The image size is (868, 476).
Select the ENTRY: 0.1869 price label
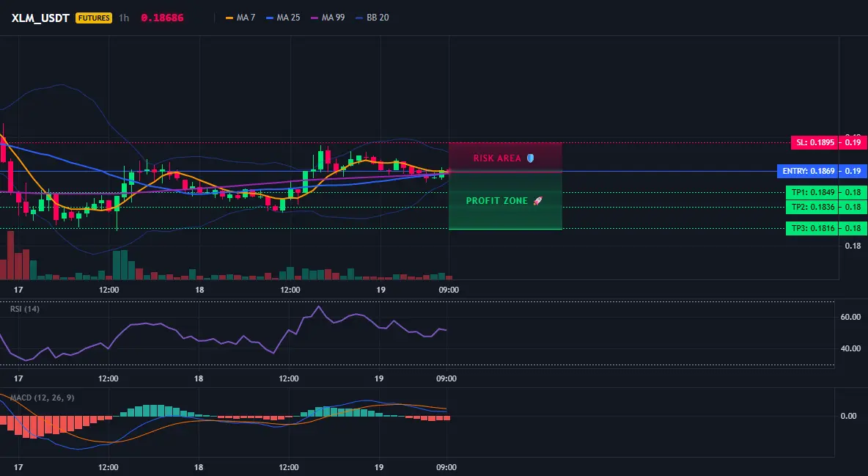point(808,171)
